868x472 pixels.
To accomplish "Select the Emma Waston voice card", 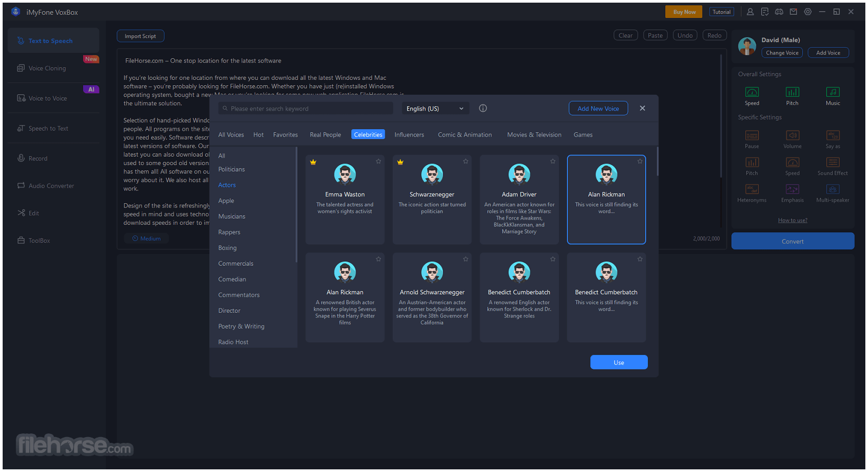I will (x=345, y=199).
